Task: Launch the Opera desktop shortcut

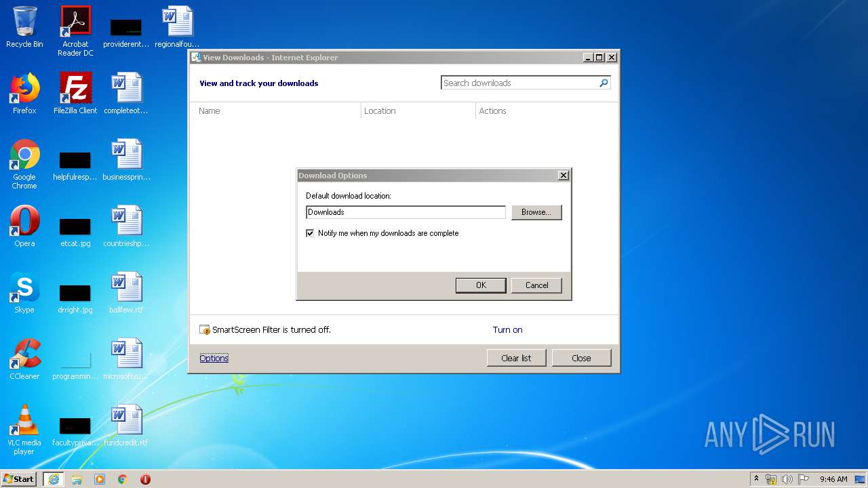Action: (24, 226)
